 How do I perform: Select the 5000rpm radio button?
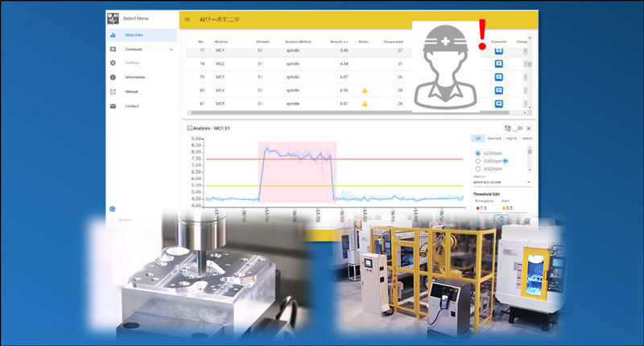pyautogui.click(x=477, y=161)
